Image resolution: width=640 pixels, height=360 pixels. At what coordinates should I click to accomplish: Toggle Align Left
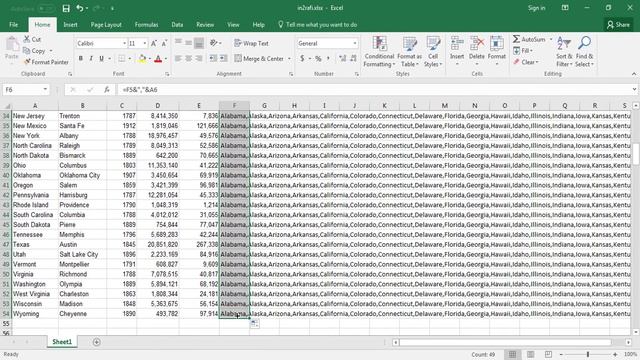[178, 59]
